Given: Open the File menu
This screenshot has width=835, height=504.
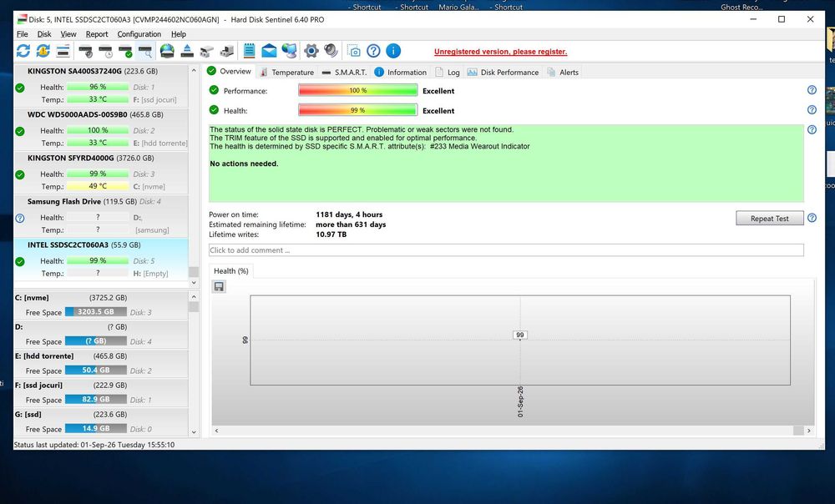Looking at the screenshot, I should [23, 34].
